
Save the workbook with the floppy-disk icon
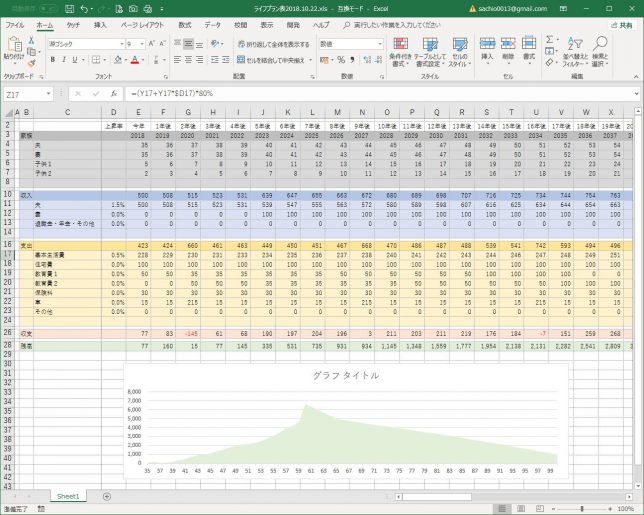[x=69, y=9]
